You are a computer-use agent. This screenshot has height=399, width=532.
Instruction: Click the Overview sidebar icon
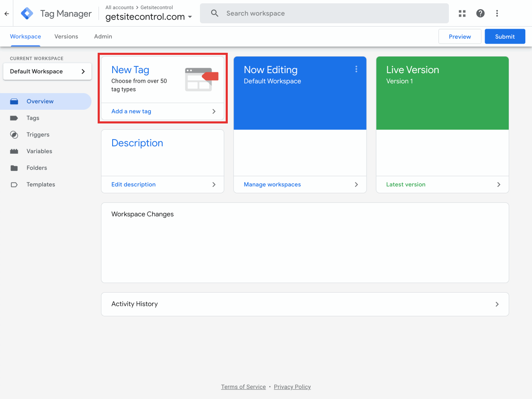pos(14,101)
